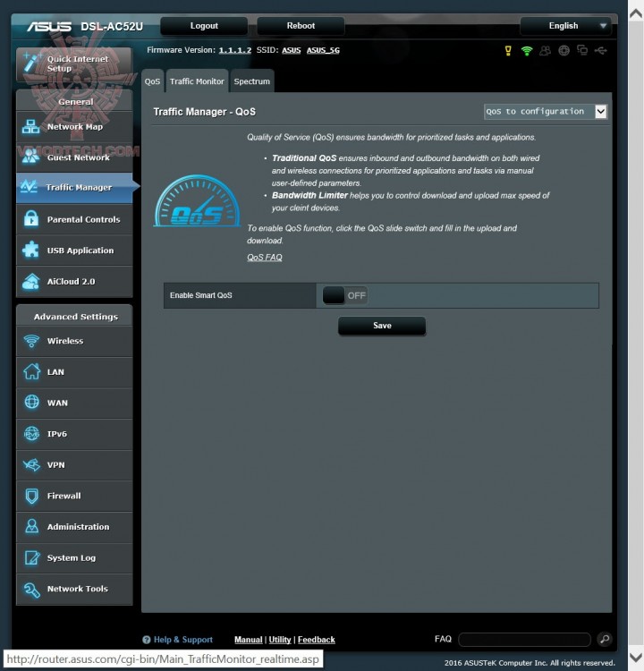Click the WAN globe icon
The height and width of the screenshot is (671, 644).
[31, 403]
